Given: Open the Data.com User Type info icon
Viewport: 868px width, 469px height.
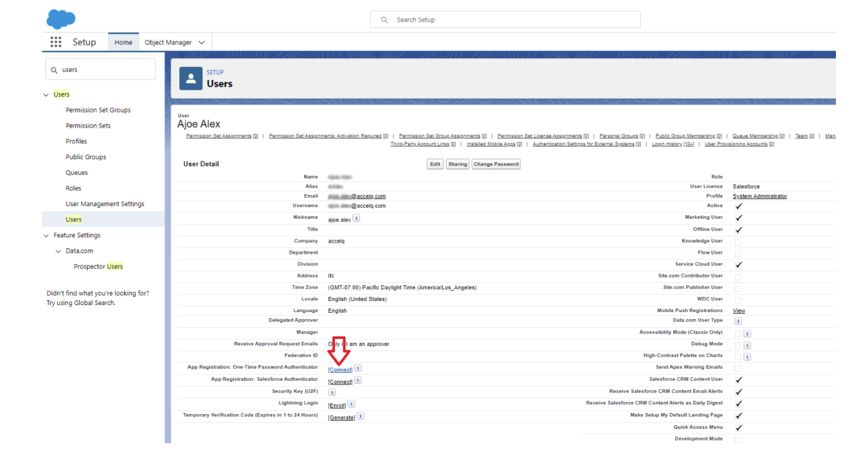Looking at the screenshot, I should (738, 321).
